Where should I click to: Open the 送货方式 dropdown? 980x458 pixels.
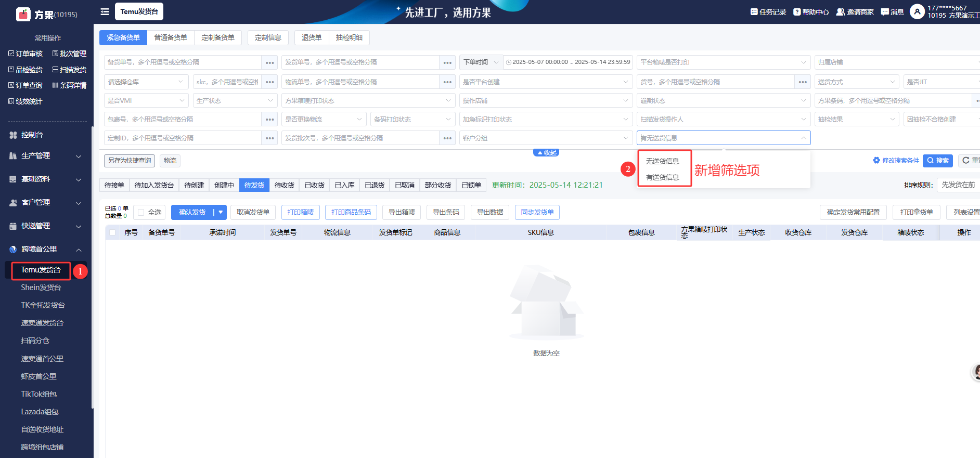(857, 82)
